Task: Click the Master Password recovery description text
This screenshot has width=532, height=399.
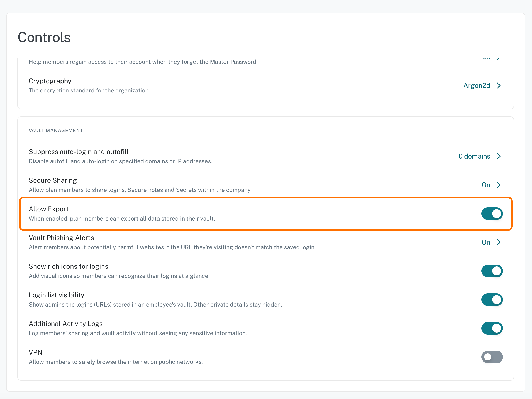Action: click(143, 62)
